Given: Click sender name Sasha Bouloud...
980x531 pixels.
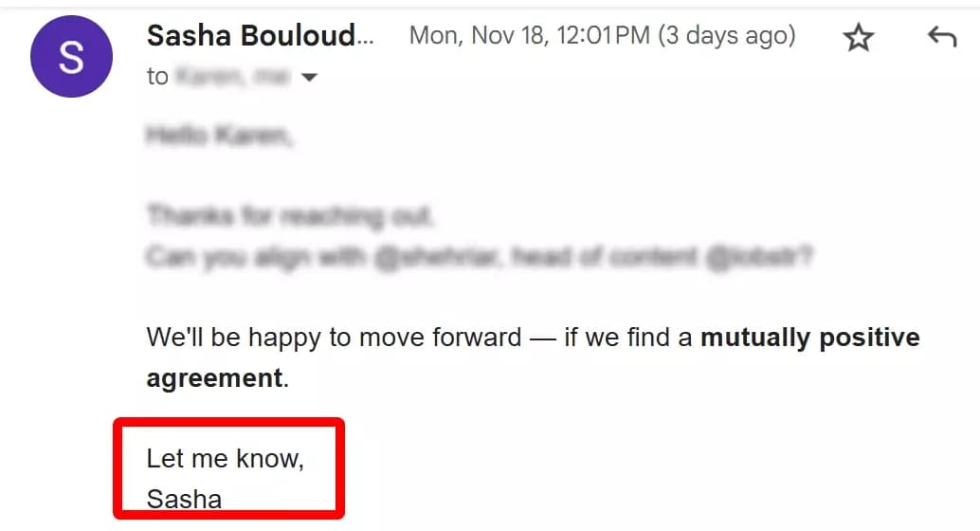Looking at the screenshot, I should tap(261, 36).
